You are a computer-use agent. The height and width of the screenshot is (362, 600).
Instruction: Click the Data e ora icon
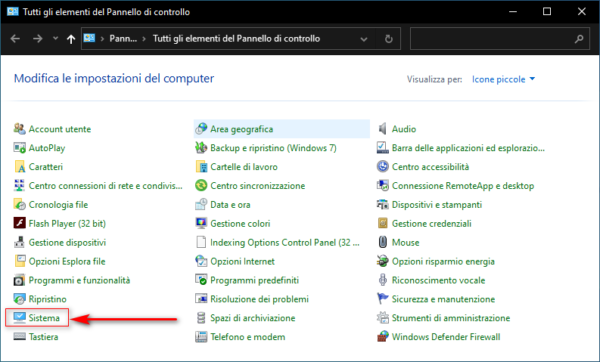[x=201, y=204]
